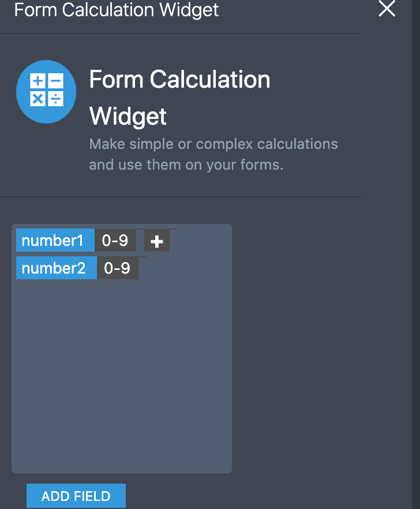Click the plus operator icon in the formula
The width and height of the screenshot is (420, 509).
pos(156,241)
